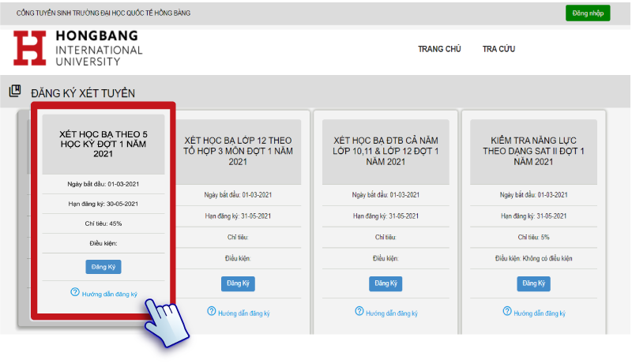The width and height of the screenshot is (632, 364).
Task: Click Đăng Ký for học bạ ĐTB cả năm
Action: tap(386, 283)
